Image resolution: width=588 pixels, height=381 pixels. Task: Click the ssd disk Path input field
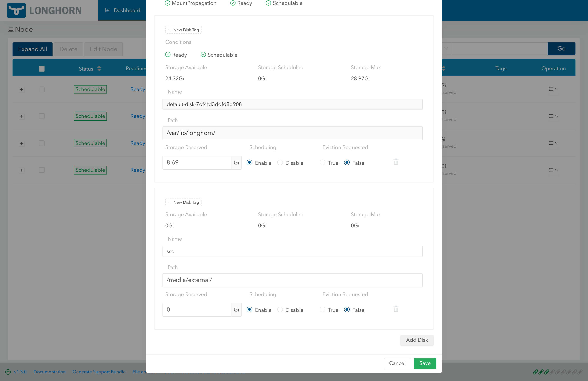pos(292,280)
